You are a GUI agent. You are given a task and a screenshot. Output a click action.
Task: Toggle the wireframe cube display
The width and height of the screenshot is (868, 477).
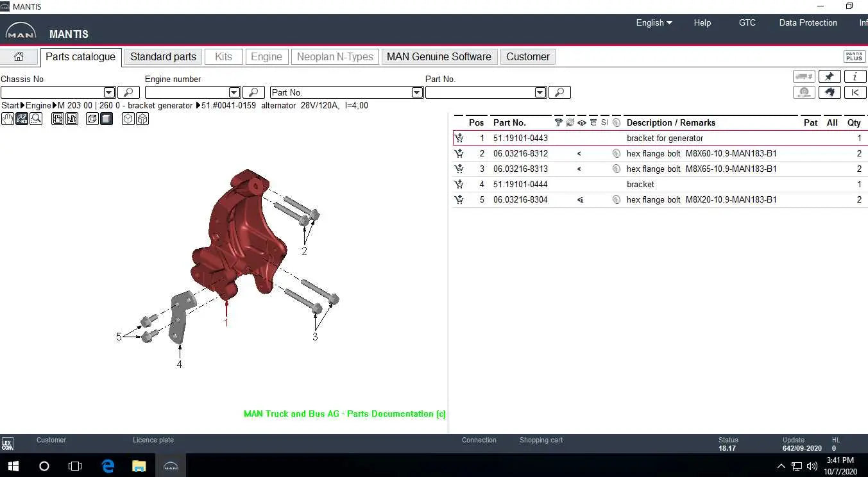click(x=128, y=119)
